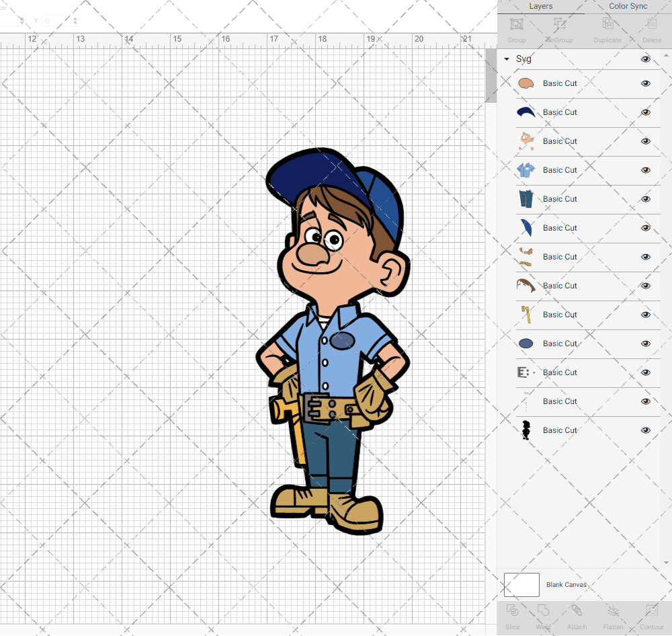Hide the navy cap top layer
This screenshot has width=672, height=636.
646,112
